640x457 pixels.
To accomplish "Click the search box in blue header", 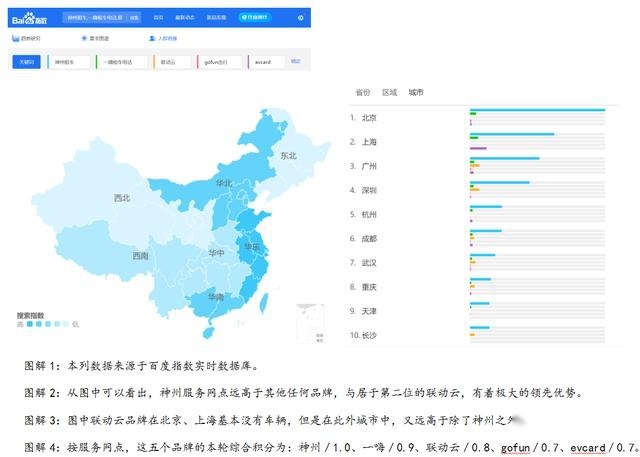I will click(x=95, y=18).
